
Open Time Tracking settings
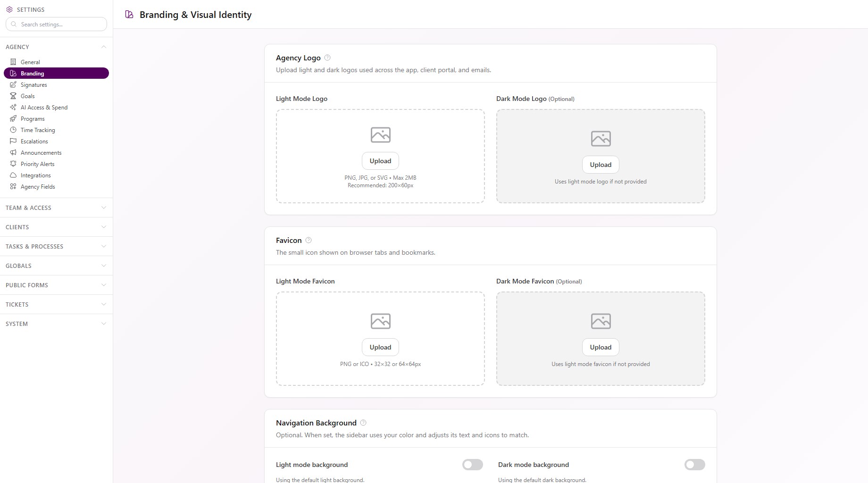tap(56, 130)
